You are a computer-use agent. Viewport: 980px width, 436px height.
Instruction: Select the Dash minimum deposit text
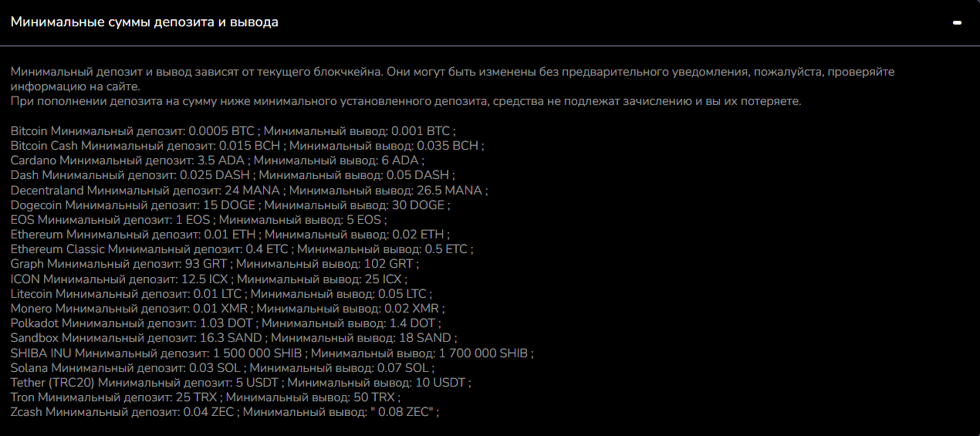point(233,175)
